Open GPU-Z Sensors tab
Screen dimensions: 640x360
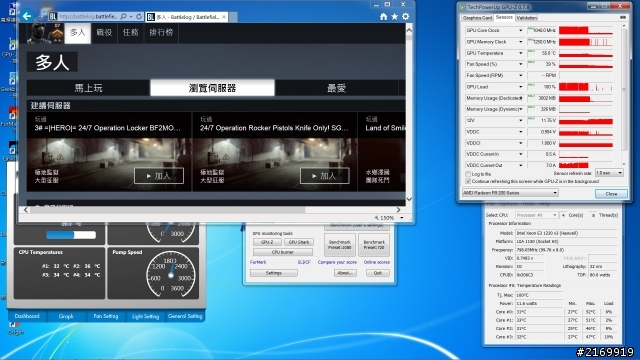pos(504,17)
